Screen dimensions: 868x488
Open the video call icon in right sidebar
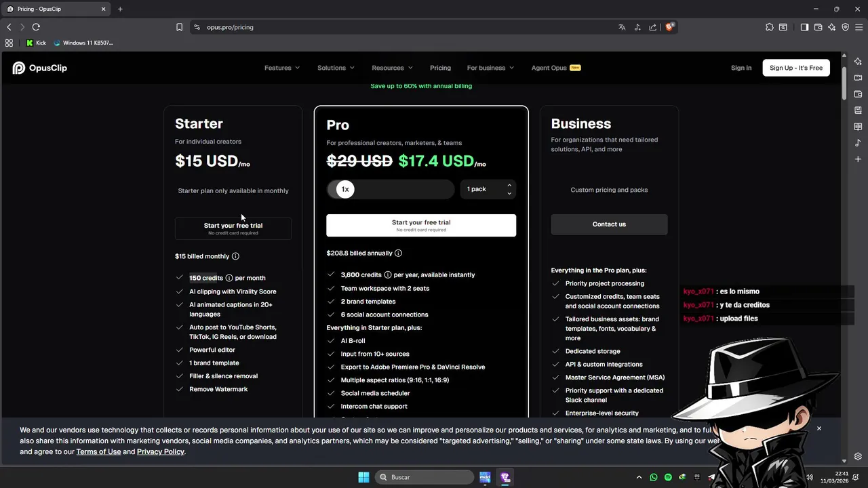858,78
